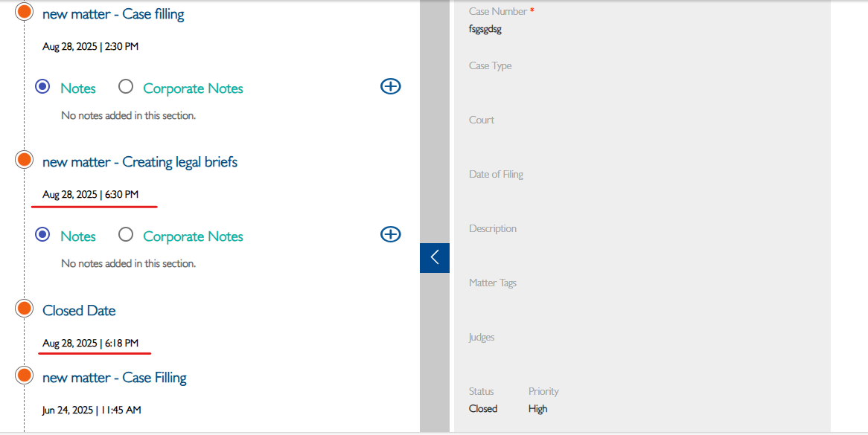Click orange marker beside Creating legal briefs
Viewport: 868px width, 435px height.
[x=24, y=160]
